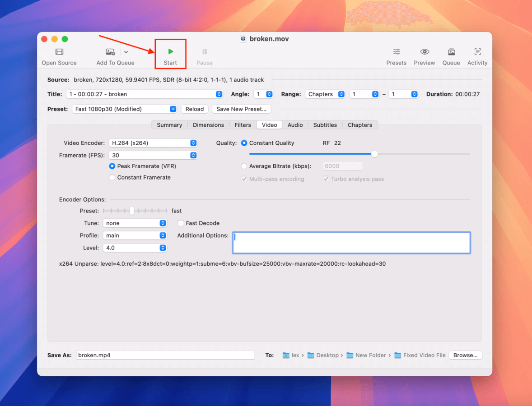Zoom the window with the green button

[65, 39]
